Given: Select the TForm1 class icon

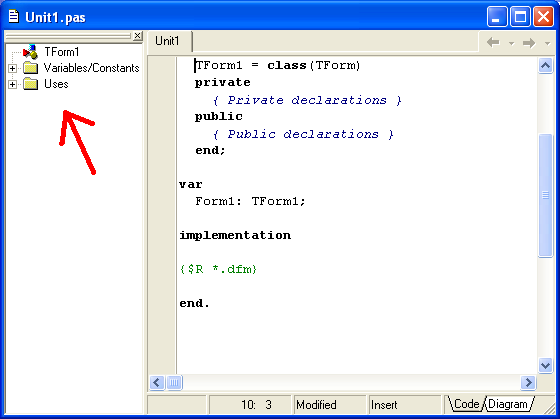Looking at the screenshot, I should [30, 52].
